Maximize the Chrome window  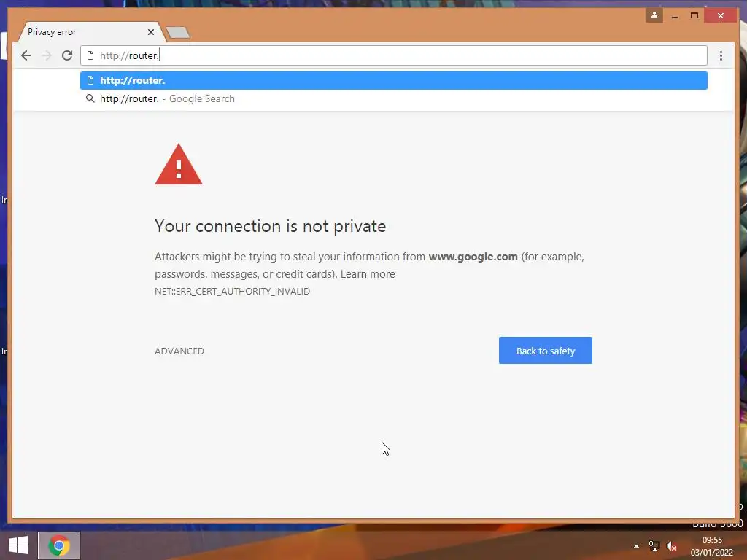click(x=694, y=16)
